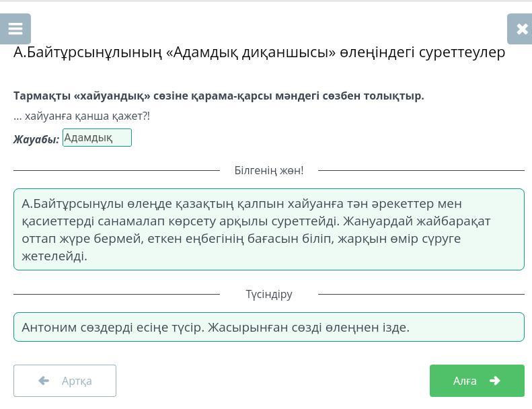Click the sentence Жасырынған сөзді өлеңнен ізде
The width and height of the screenshot is (532, 409).
(x=309, y=327)
